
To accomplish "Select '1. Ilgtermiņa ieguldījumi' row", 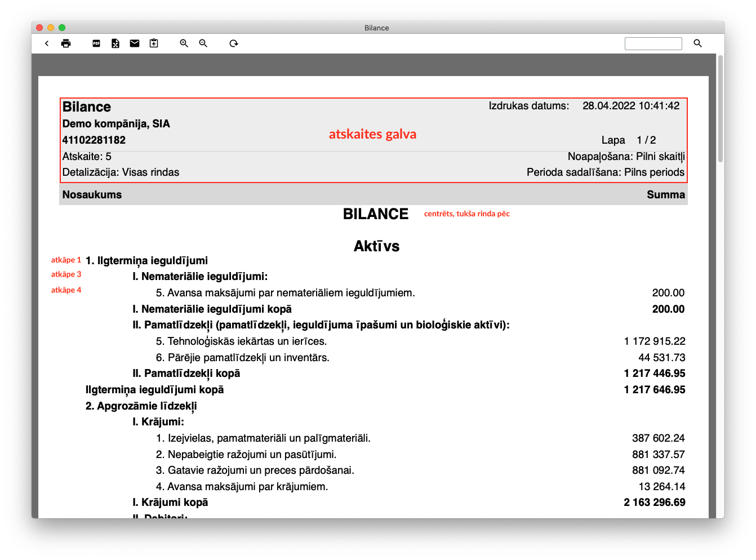I will pos(146,261).
